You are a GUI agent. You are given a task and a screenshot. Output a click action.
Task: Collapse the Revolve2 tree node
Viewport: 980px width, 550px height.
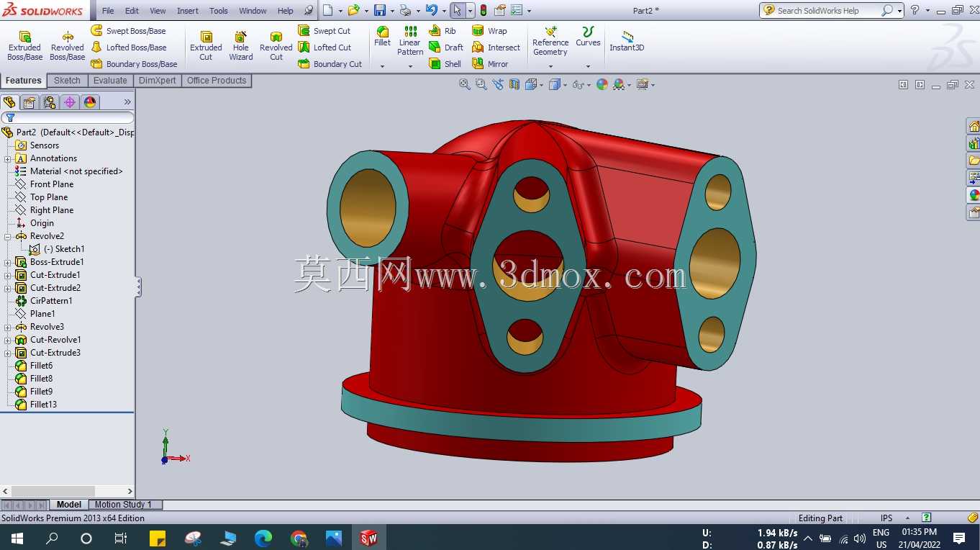point(7,236)
